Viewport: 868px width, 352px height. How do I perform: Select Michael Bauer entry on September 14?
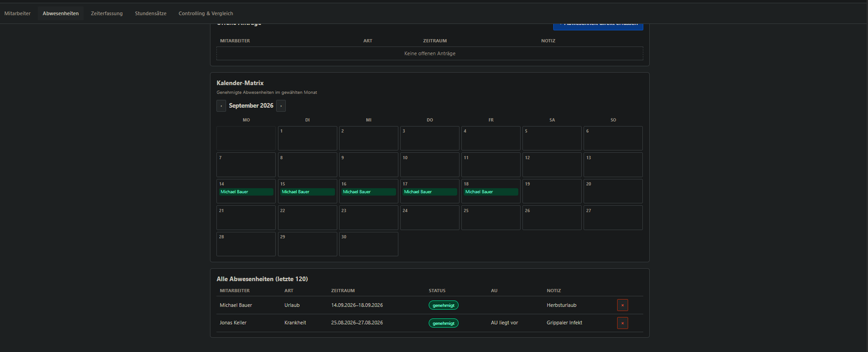pos(246,192)
